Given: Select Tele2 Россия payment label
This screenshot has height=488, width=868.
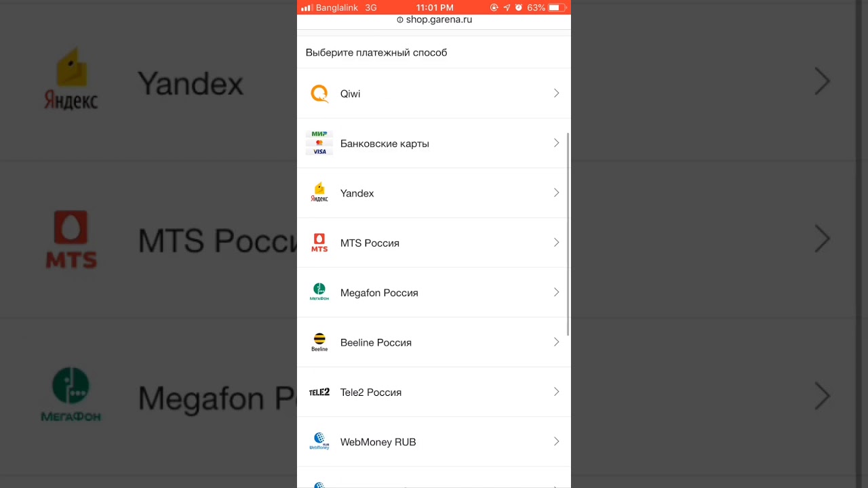Looking at the screenshot, I should click(x=371, y=392).
